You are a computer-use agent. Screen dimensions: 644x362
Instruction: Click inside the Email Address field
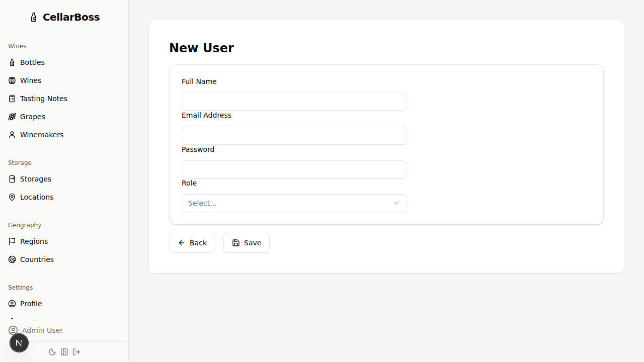[294, 136]
